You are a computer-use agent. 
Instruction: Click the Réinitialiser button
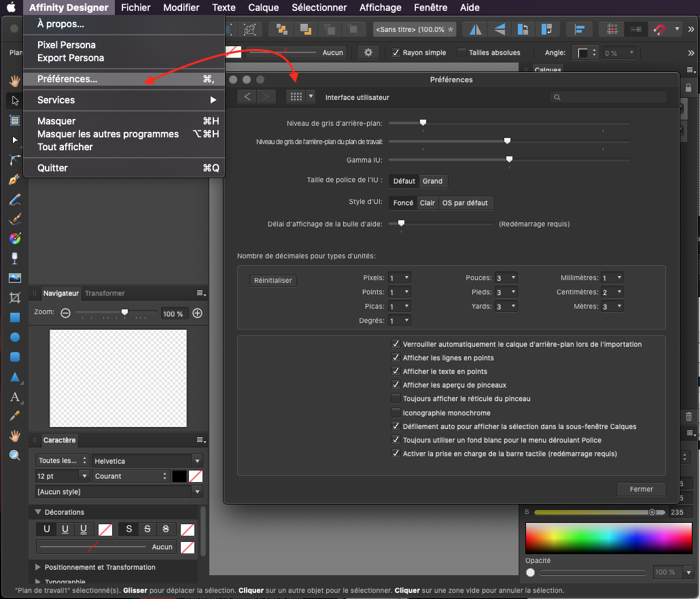click(x=273, y=281)
